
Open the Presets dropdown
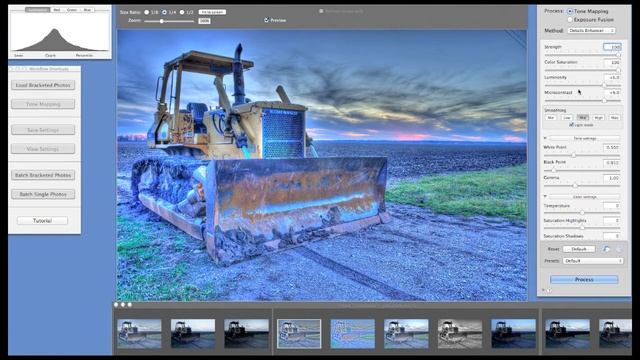pyautogui.click(x=593, y=261)
